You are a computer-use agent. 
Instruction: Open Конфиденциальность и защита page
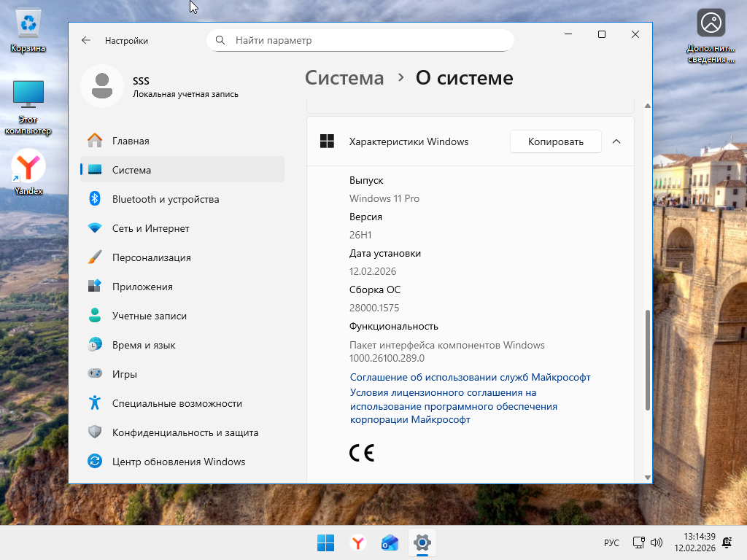[185, 432]
